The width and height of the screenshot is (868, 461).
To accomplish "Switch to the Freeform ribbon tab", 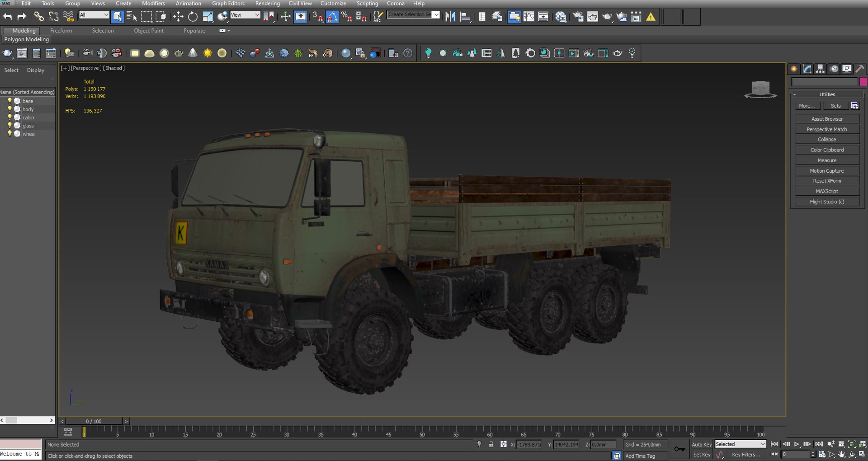I will click(61, 31).
